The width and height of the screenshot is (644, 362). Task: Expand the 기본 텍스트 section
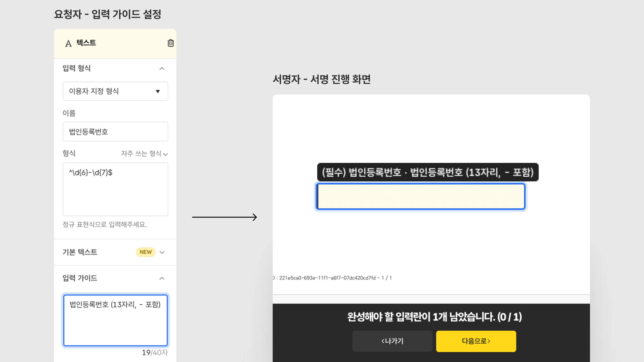pyautogui.click(x=162, y=252)
